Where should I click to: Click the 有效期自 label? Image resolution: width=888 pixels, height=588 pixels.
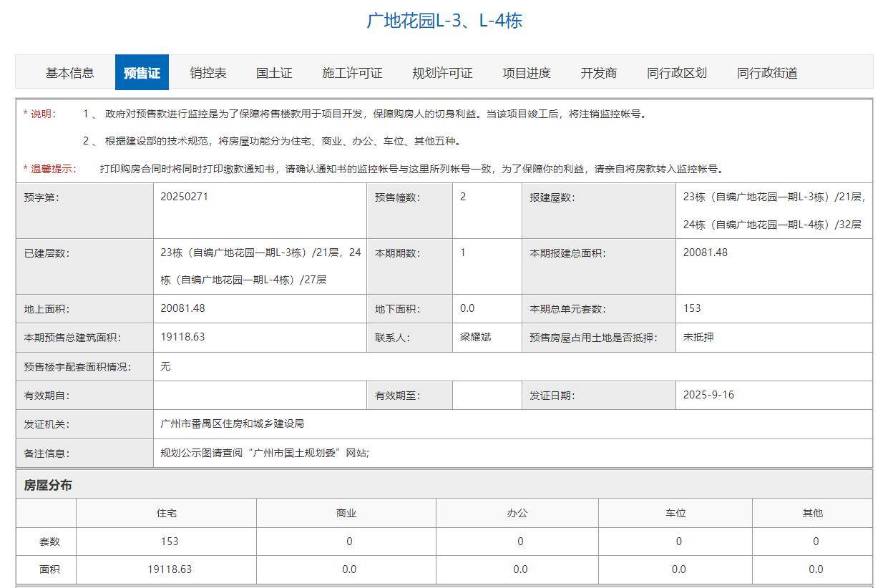(x=47, y=396)
